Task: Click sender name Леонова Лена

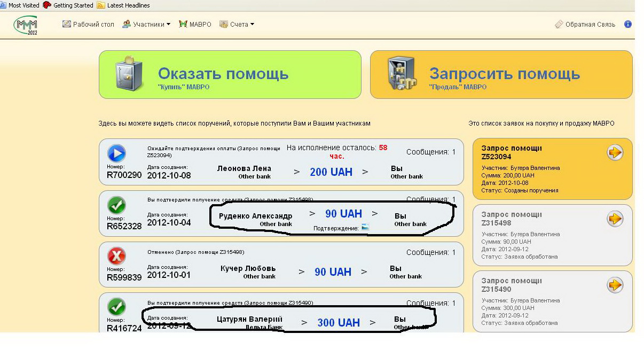Action: point(244,168)
